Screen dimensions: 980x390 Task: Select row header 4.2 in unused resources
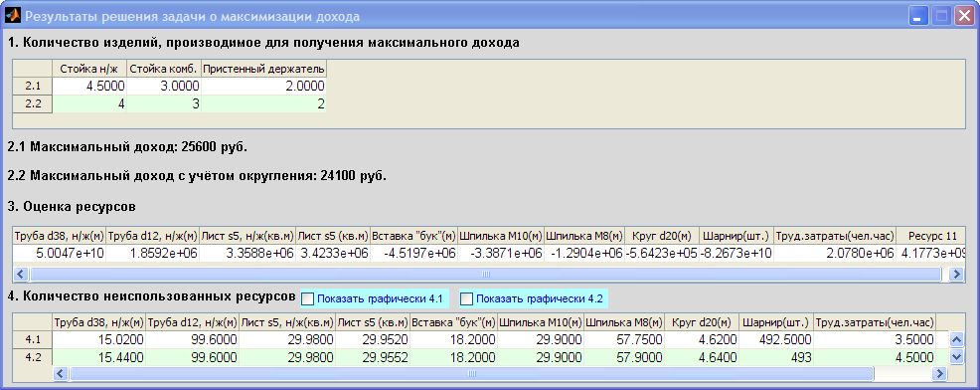point(33,357)
